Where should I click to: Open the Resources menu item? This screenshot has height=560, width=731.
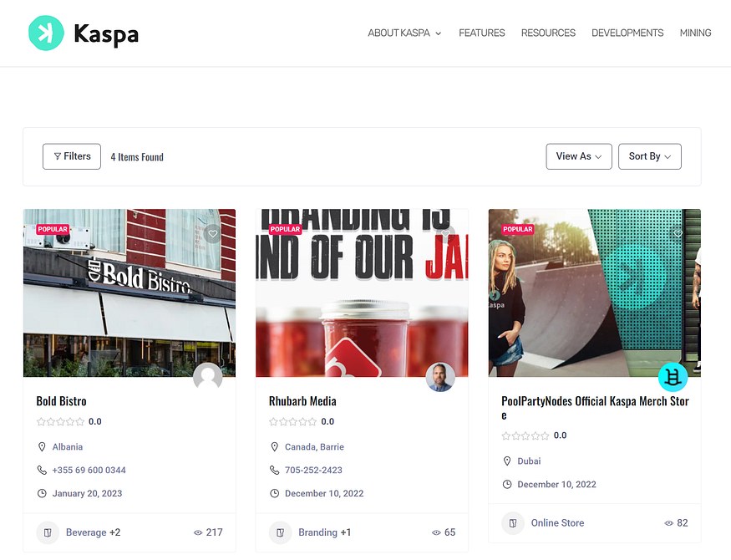pyautogui.click(x=548, y=33)
